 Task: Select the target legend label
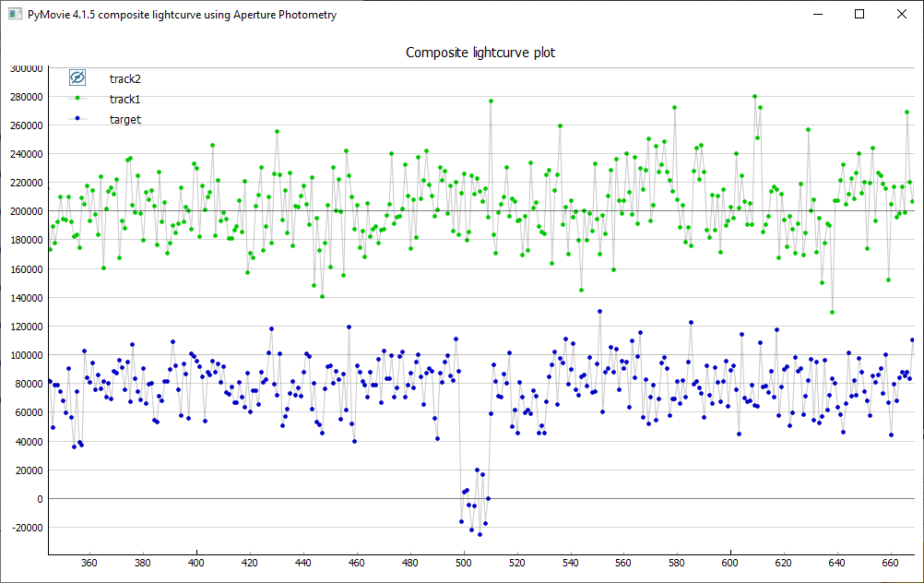coord(125,119)
